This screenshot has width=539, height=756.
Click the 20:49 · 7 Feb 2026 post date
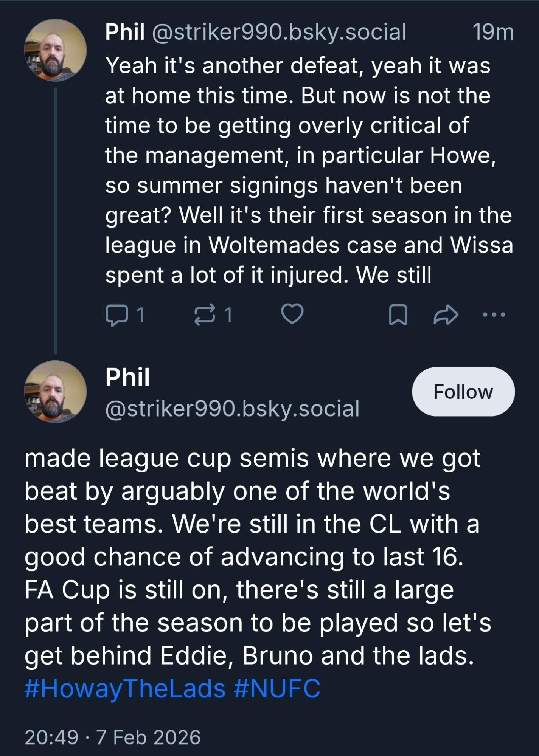point(113,737)
